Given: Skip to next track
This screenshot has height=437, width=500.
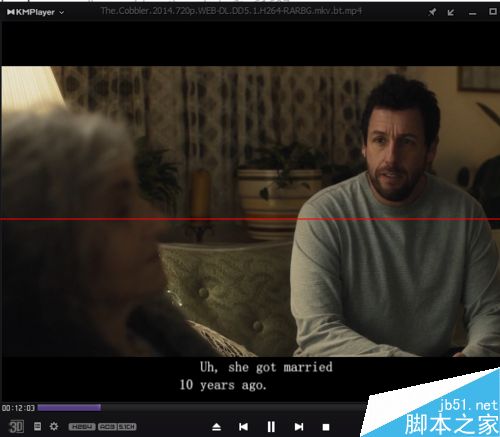Looking at the screenshot, I should tap(299, 427).
